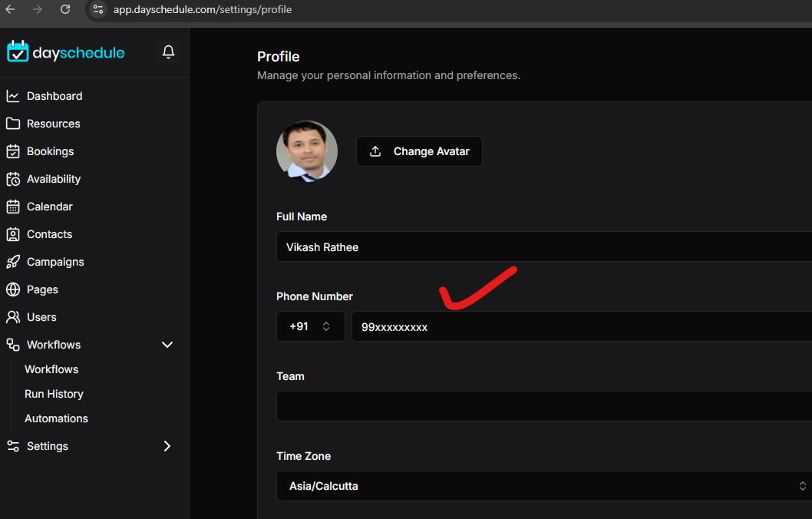The width and height of the screenshot is (812, 519).
Task: Click the Time Zone label
Action: point(303,456)
